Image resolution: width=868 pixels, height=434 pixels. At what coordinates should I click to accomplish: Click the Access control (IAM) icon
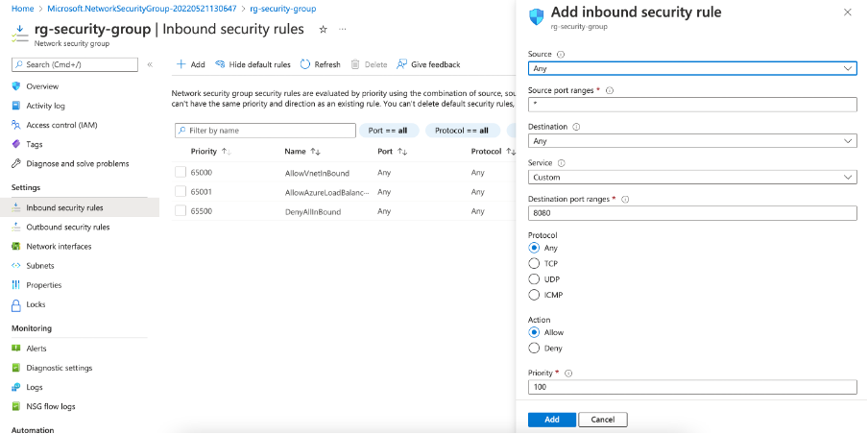16,125
